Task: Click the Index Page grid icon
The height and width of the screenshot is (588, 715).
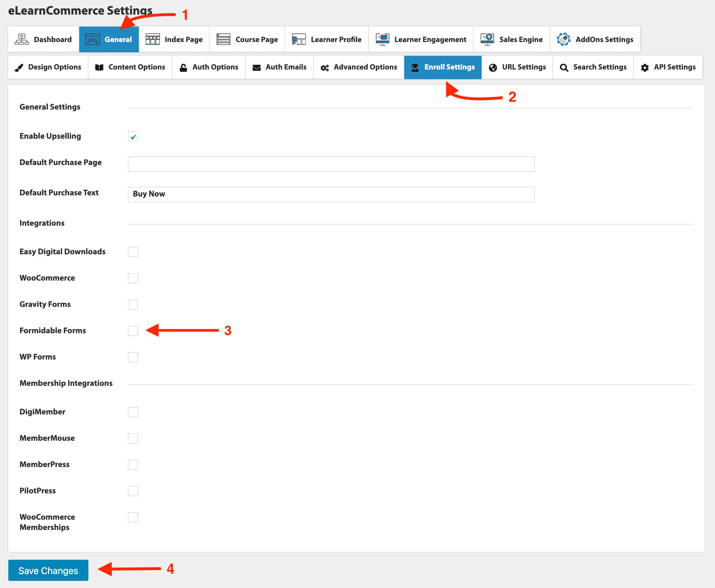Action: click(152, 39)
